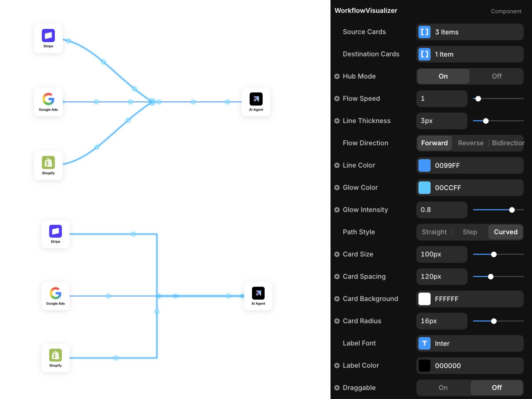Image resolution: width=532 pixels, height=399 pixels.
Task: Set Flow Direction to Reverse
Action: pos(470,143)
